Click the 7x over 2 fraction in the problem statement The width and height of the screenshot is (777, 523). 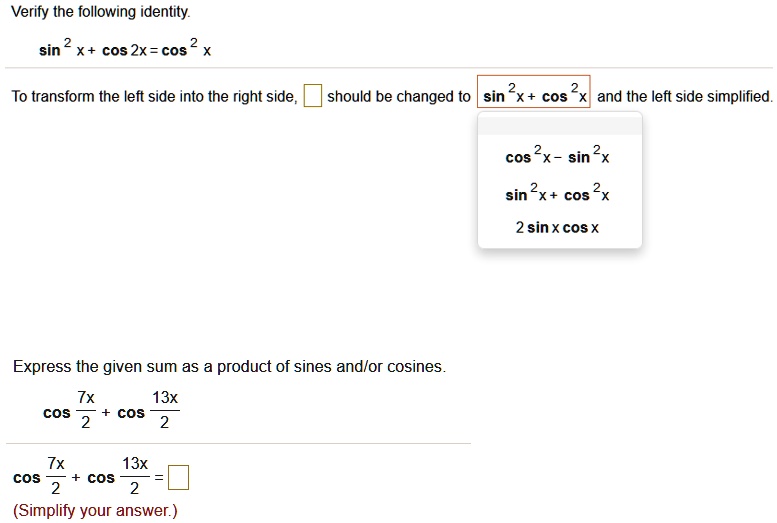[x=86, y=410]
